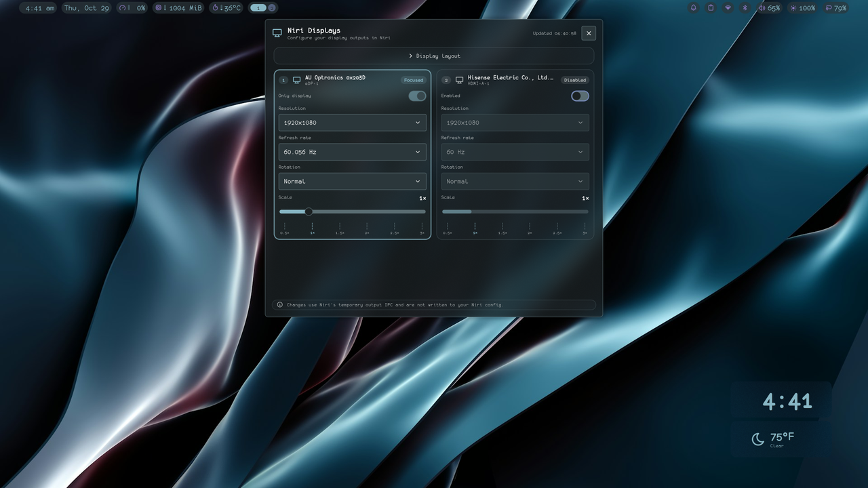Click the scale slider at the 2× mark for AU Optronics
The image size is (868, 488).
coord(367,211)
